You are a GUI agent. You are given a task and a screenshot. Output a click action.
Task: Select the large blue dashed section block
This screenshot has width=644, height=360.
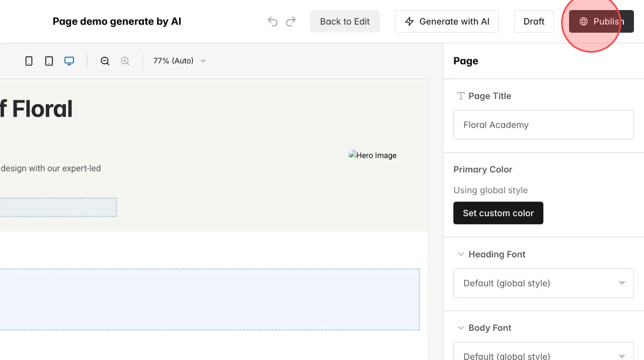(210, 300)
